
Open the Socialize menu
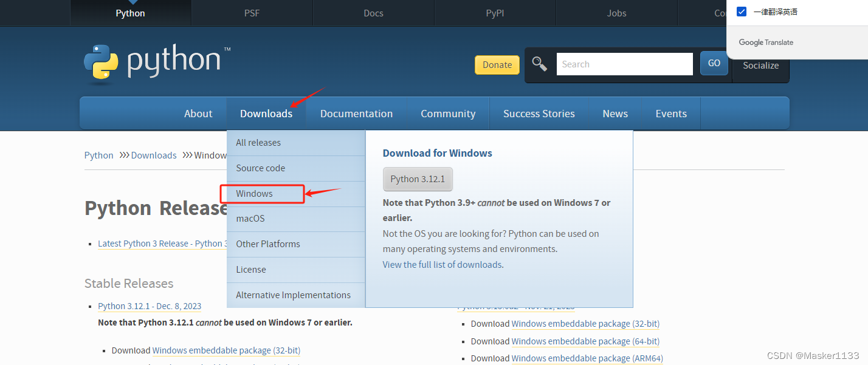pos(760,66)
